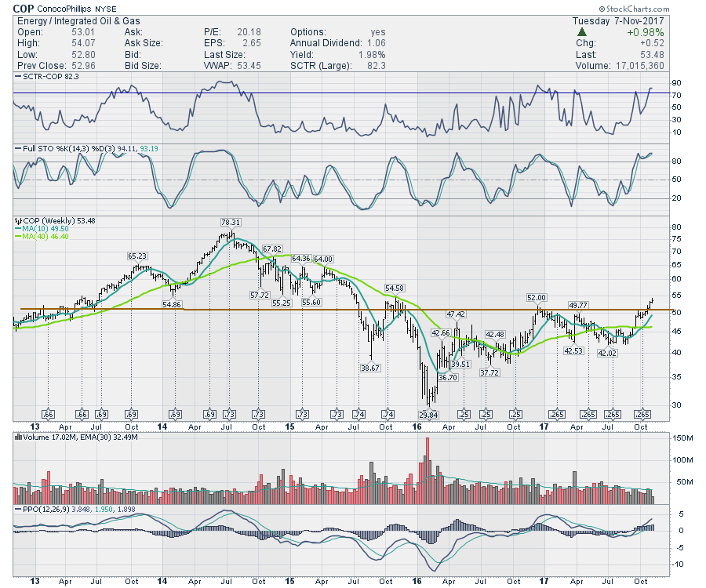706x588 pixels.
Task: Click the header Volume value 17,015,360
Action: point(639,66)
